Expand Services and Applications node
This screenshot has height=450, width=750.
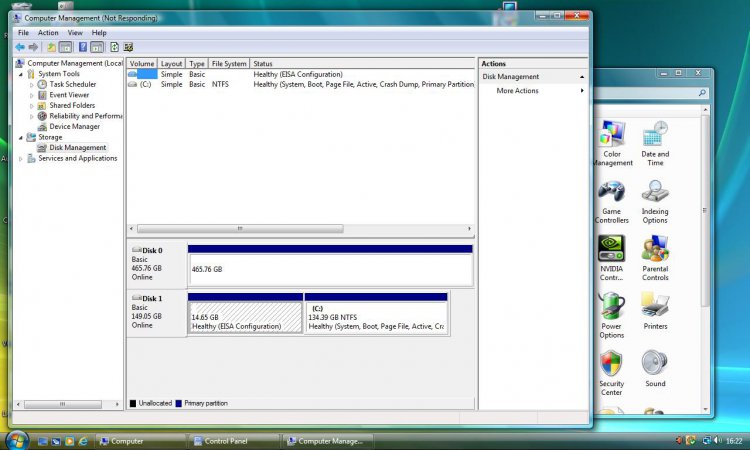(x=21, y=158)
